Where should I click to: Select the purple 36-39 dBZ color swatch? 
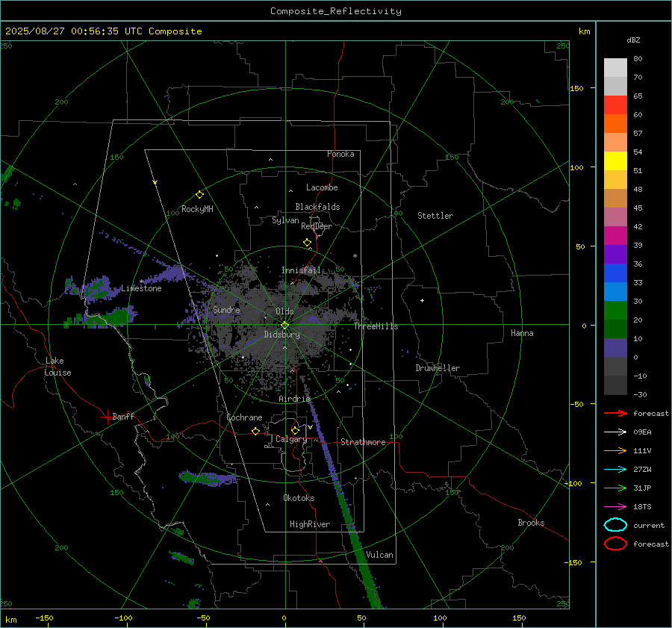(615, 254)
